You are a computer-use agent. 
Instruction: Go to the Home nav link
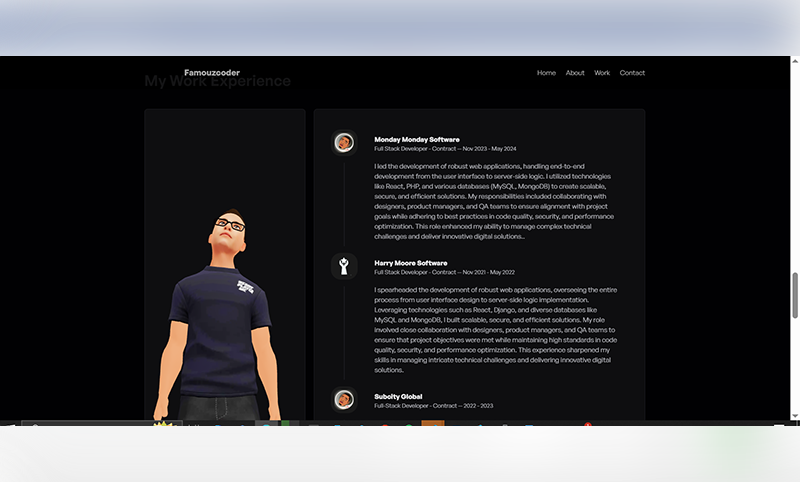pos(546,73)
